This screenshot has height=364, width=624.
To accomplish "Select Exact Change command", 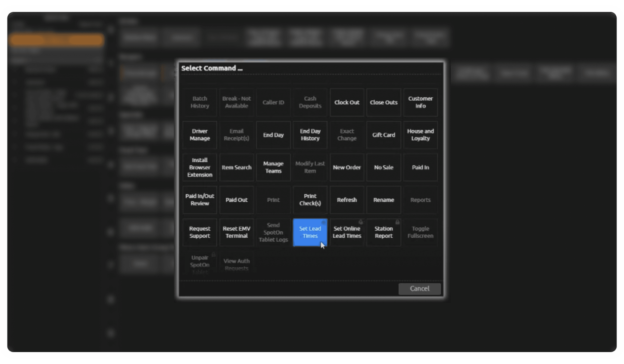I will pyautogui.click(x=347, y=135).
